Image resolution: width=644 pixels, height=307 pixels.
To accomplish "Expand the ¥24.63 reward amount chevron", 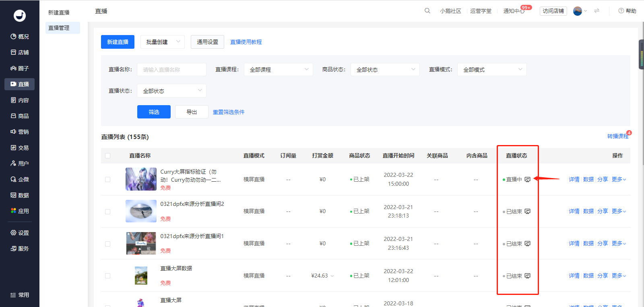I will click(x=332, y=276).
